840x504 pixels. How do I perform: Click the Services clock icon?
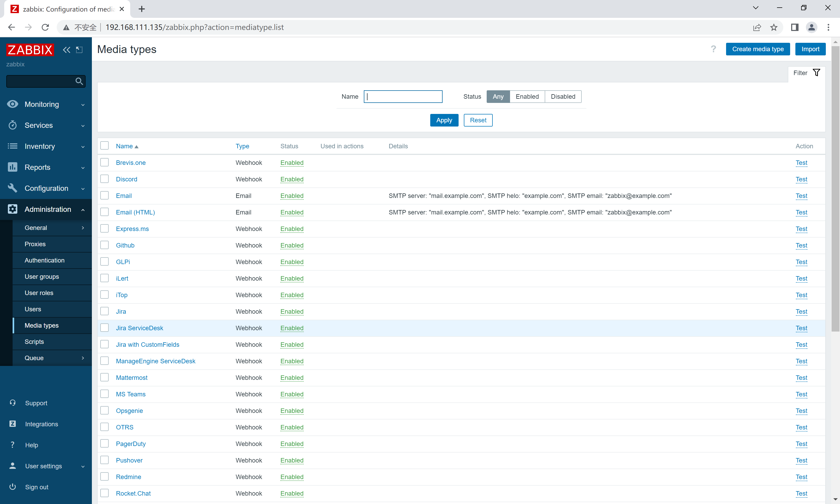click(x=13, y=125)
